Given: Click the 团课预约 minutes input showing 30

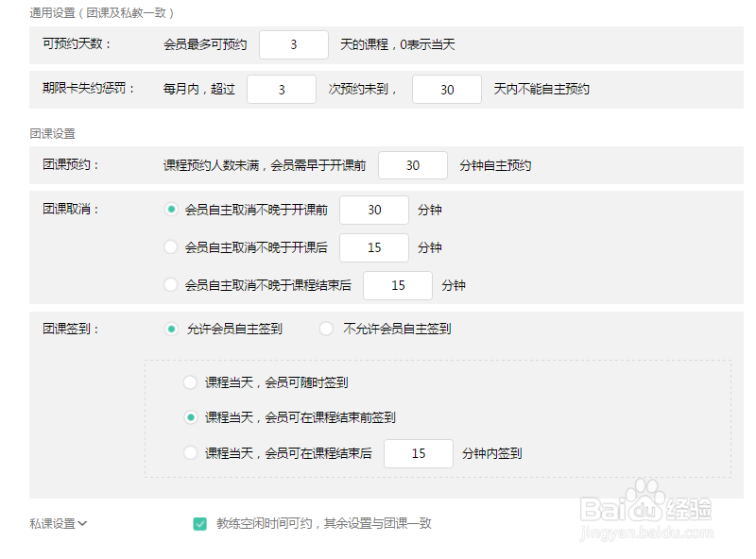Looking at the screenshot, I should coord(412,164).
